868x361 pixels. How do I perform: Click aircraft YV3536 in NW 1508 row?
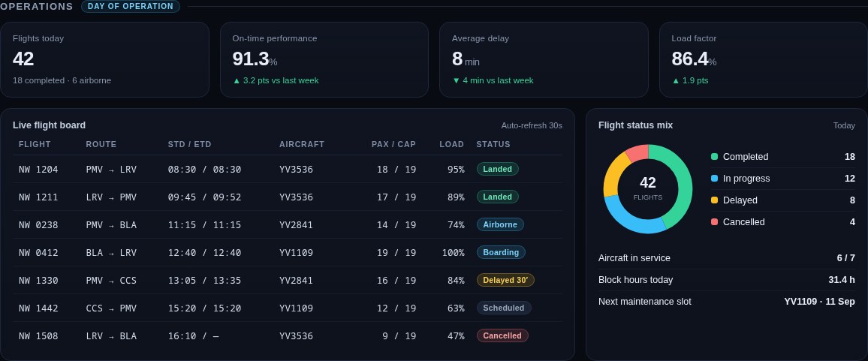click(296, 336)
